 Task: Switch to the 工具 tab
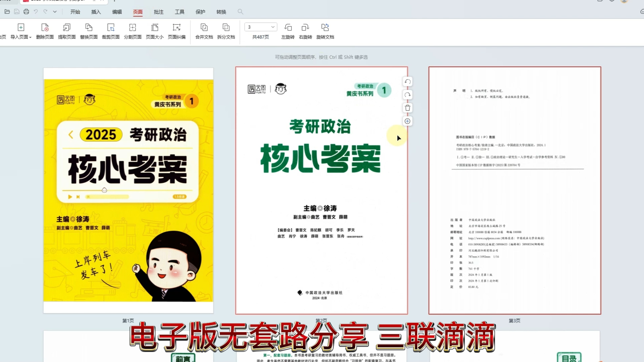(179, 12)
